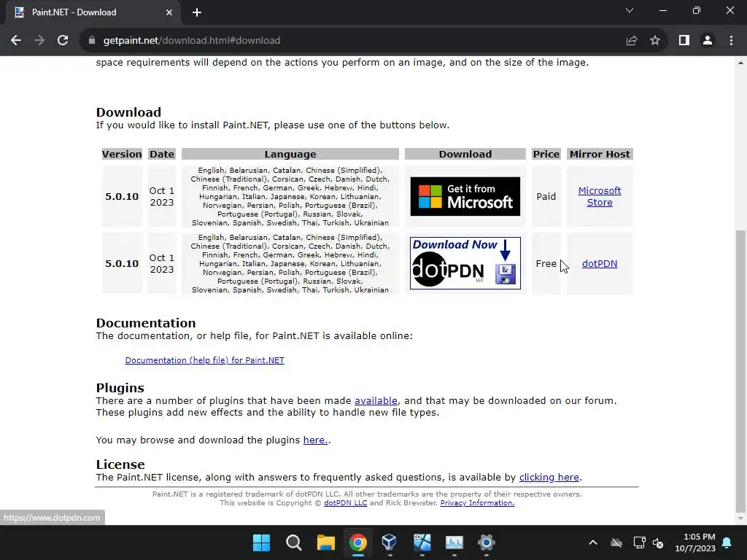Go back to the previous page
Image resolution: width=747 pixels, height=560 pixels.
16,41
